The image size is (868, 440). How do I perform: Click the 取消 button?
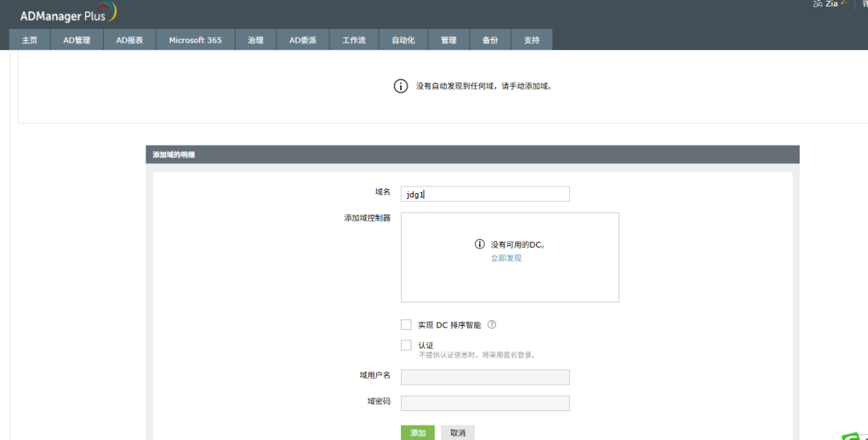[x=458, y=433]
